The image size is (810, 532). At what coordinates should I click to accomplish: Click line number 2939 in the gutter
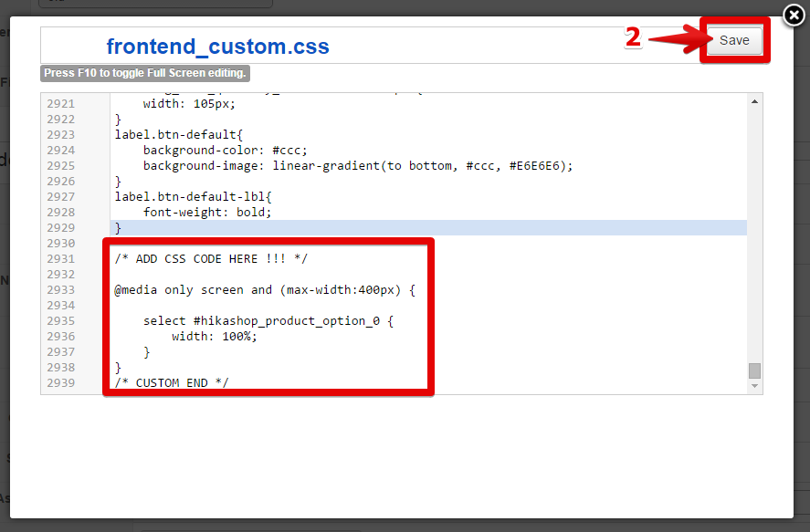pyautogui.click(x=60, y=382)
